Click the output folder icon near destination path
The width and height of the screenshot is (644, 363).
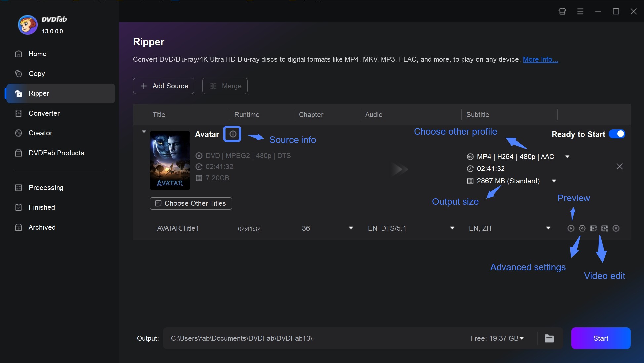pyautogui.click(x=549, y=338)
